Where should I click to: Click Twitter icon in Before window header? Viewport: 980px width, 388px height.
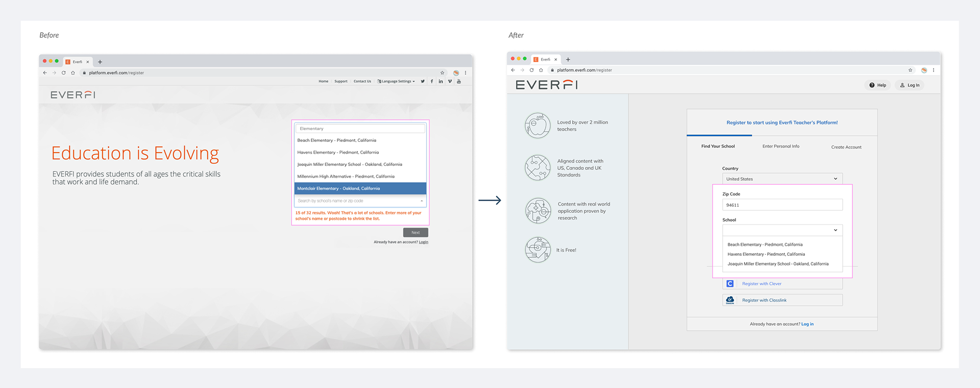point(423,81)
